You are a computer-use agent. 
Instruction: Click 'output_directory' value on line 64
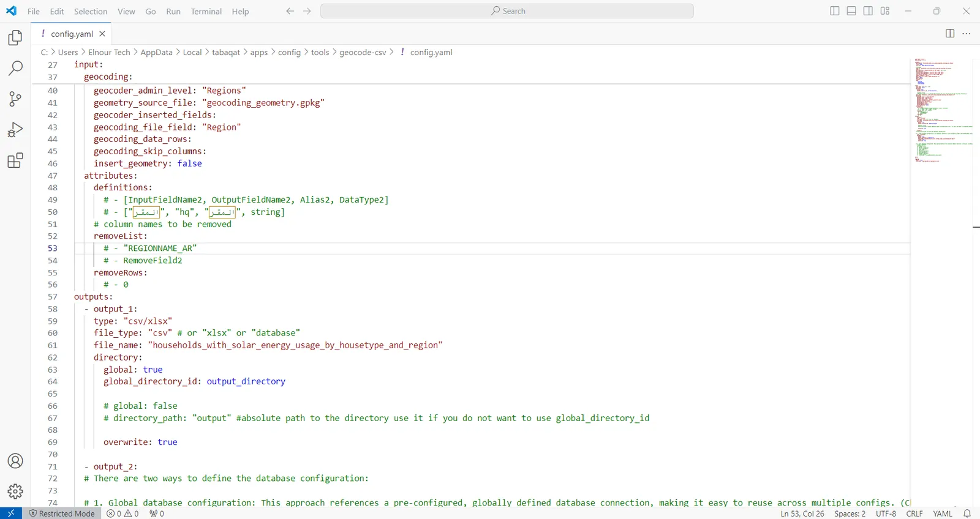coord(246,381)
